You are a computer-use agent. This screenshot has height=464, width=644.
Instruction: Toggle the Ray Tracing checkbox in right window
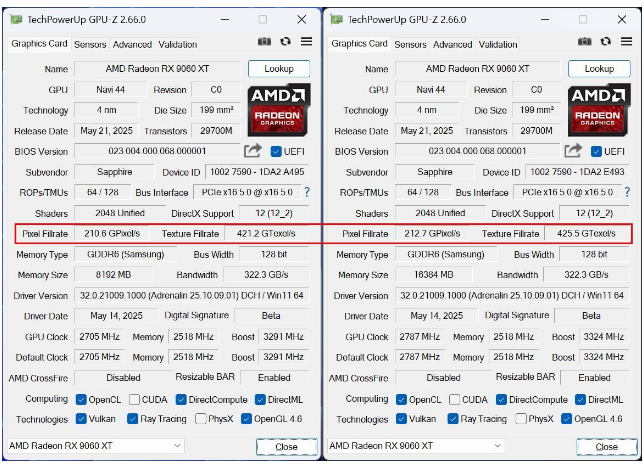pyautogui.click(x=453, y=419)
